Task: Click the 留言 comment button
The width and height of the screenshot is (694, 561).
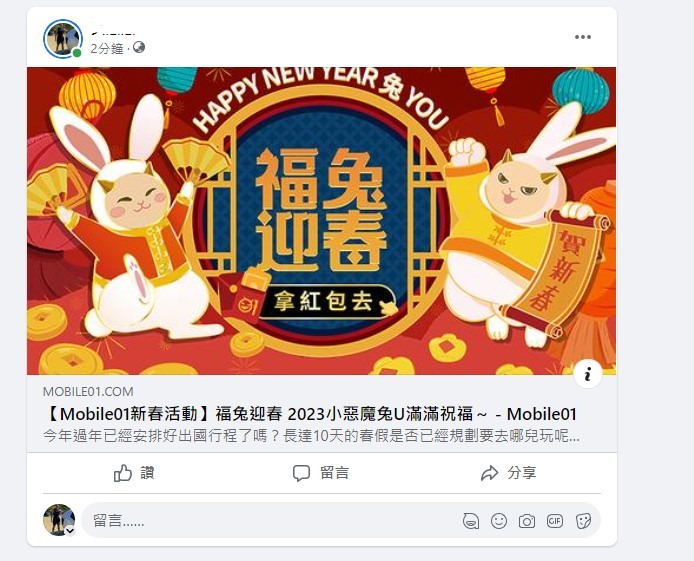Action: [321, 473]
